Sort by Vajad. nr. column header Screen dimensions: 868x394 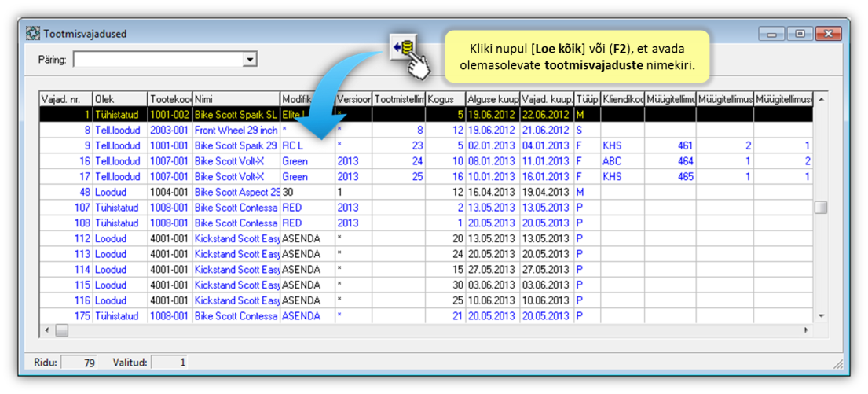[x=66, y=99]
